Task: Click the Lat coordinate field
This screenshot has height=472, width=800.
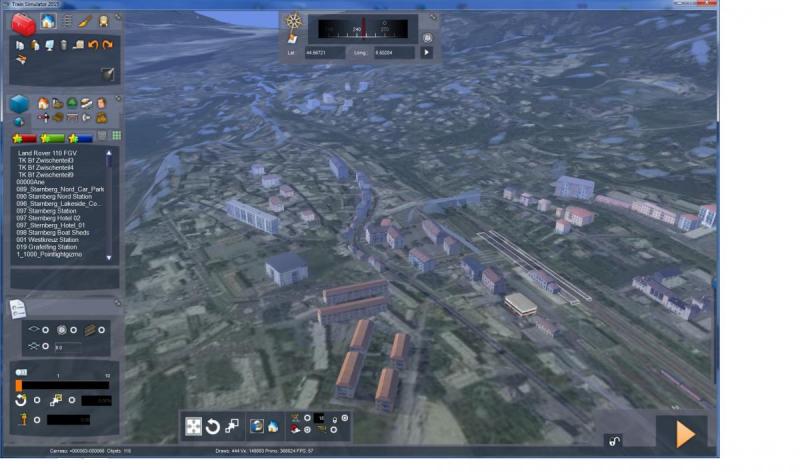Action: point(324,53)
